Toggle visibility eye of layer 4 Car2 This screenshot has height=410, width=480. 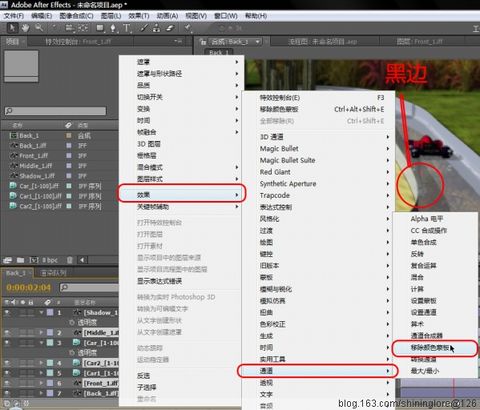7,363
